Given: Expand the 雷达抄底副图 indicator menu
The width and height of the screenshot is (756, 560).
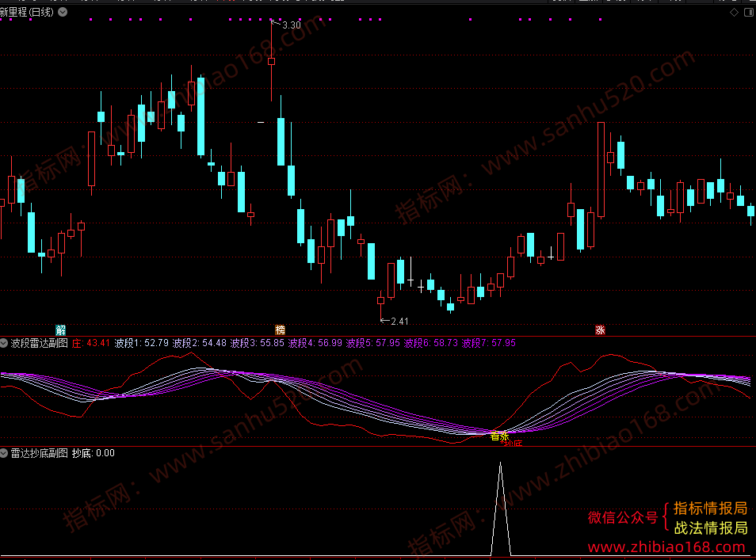Looking at the screenshot, I should pyautogui.click(x=4, y=453).
